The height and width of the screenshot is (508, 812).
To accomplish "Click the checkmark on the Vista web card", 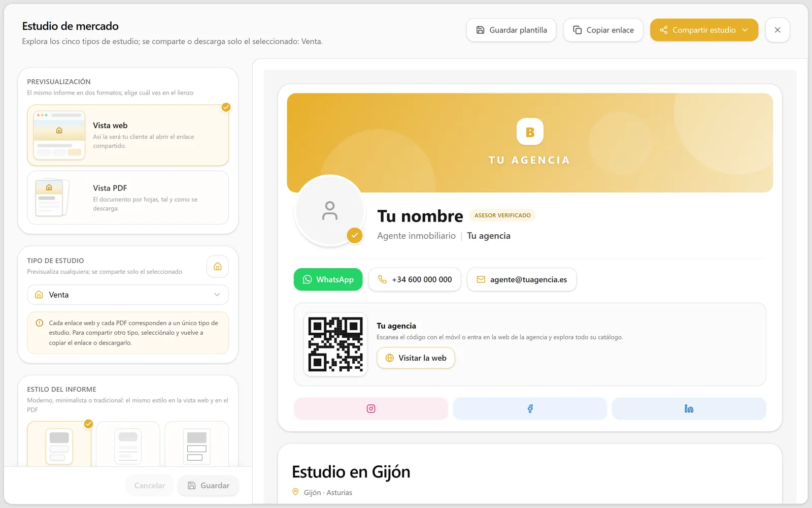I will (226, 107).
